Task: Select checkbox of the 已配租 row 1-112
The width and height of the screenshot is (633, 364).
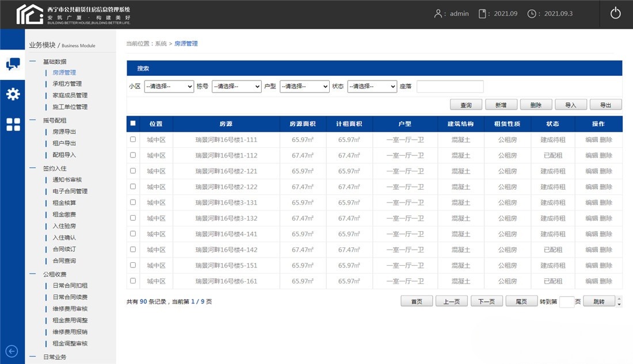Action: 132,155
